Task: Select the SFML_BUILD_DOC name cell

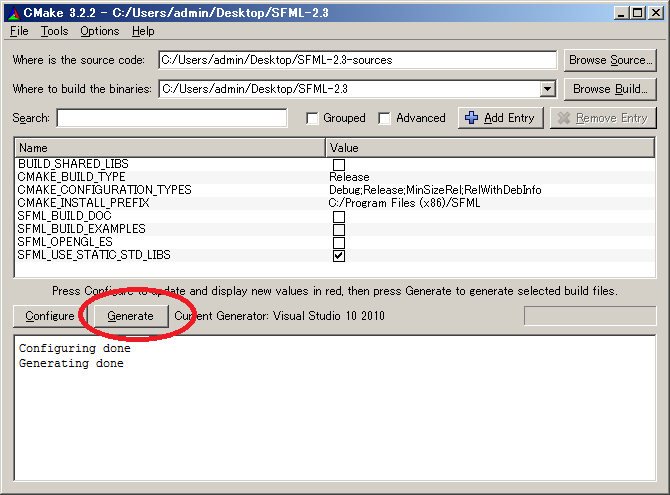Action: (x=65, y=216)
